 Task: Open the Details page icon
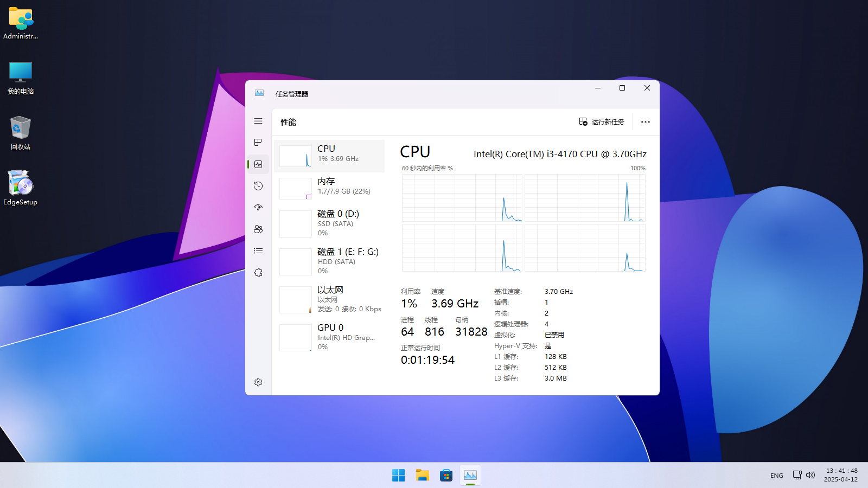click(x=258, y=251)
